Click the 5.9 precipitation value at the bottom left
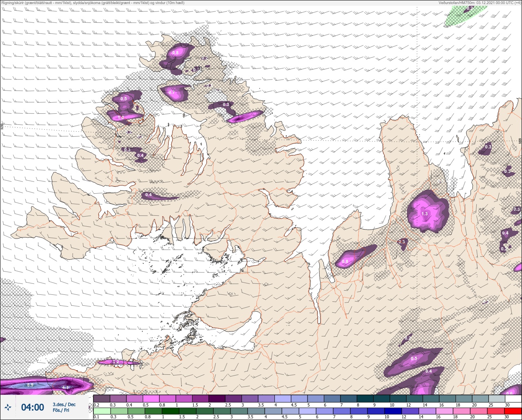Screen dimensions: 522x420 pyautogui.click(x=30, y=385)
